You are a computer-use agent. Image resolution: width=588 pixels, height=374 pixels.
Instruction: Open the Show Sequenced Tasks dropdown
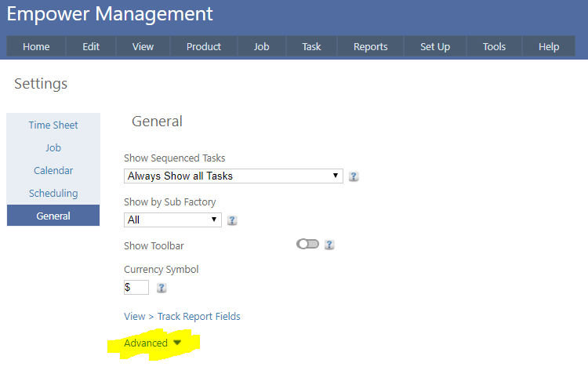point(233,176)
